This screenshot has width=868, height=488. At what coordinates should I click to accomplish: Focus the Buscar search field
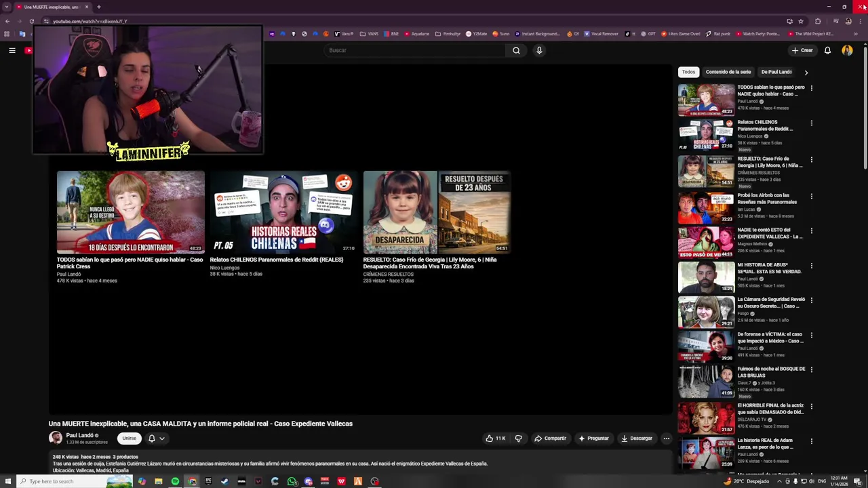pos(414,50)
